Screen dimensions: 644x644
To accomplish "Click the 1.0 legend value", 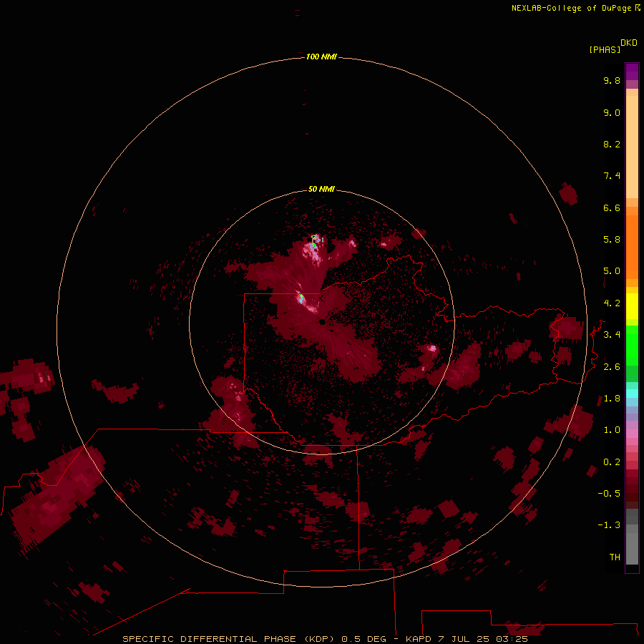I will 612,430.
